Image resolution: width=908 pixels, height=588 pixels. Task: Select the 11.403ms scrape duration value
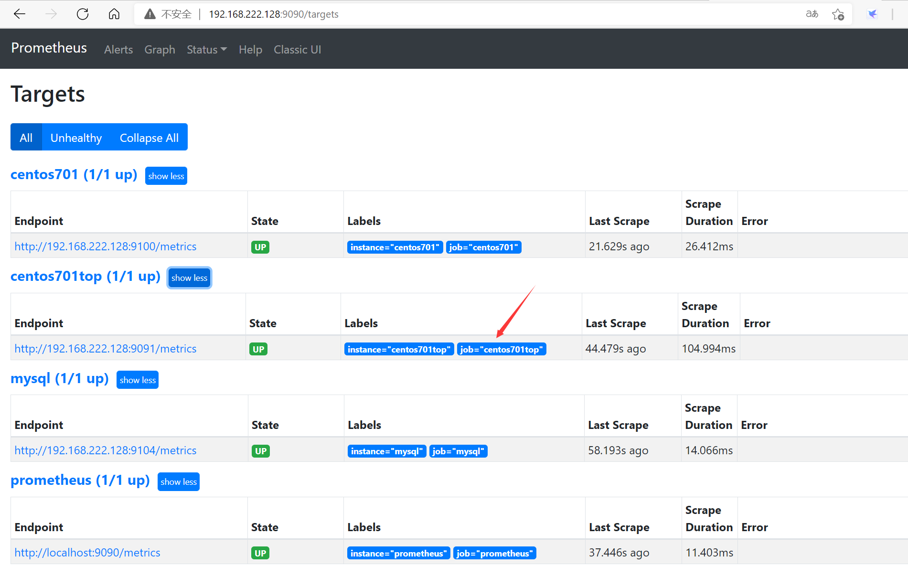point(709,553)
